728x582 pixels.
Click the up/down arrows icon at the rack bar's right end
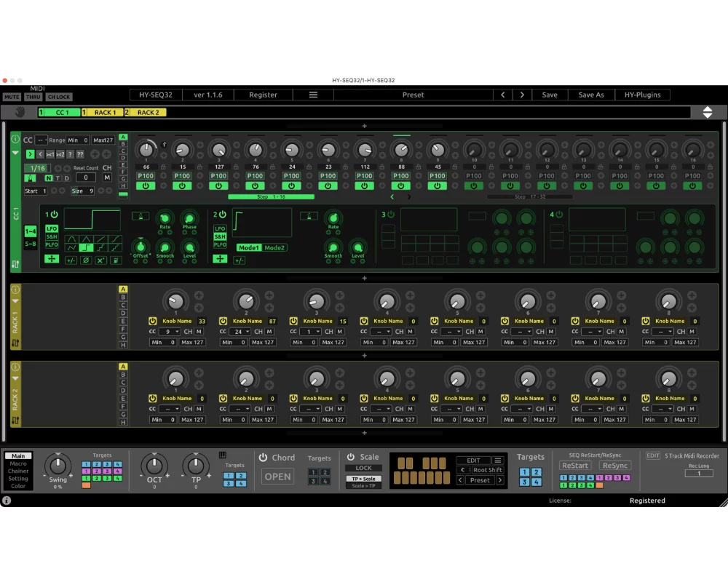coord(707,112)
